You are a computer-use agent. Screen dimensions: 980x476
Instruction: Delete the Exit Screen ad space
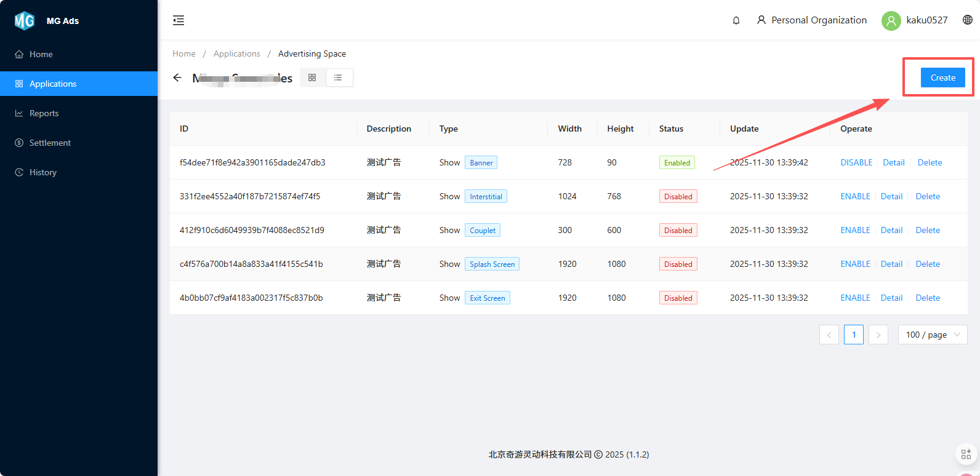(928, 298)
